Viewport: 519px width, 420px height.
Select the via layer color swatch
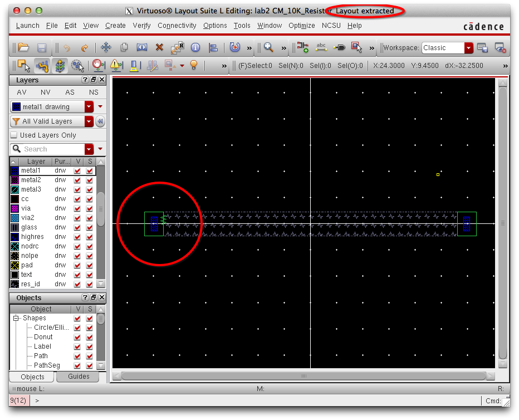(x=15, y=208)
